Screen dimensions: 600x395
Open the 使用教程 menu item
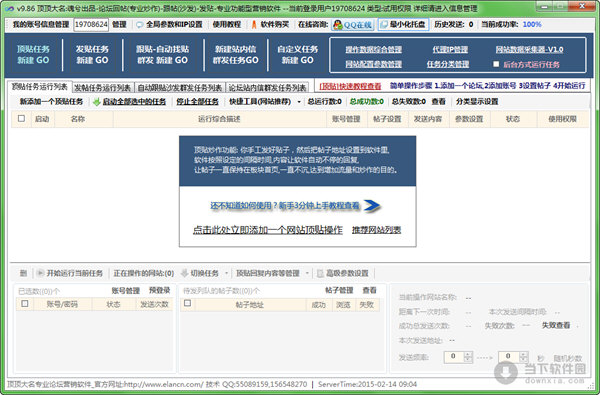pos(227,24)
